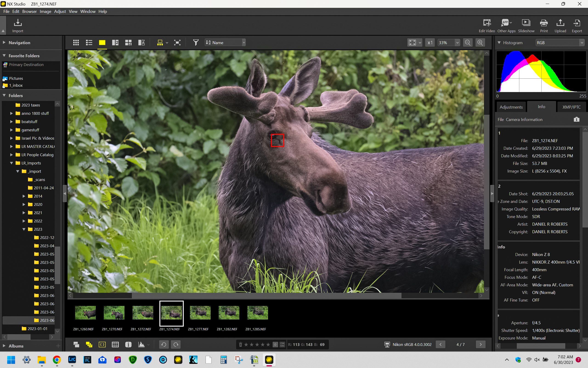
Task: Select the 2-image compare view
Action: [x=115, y=43]
